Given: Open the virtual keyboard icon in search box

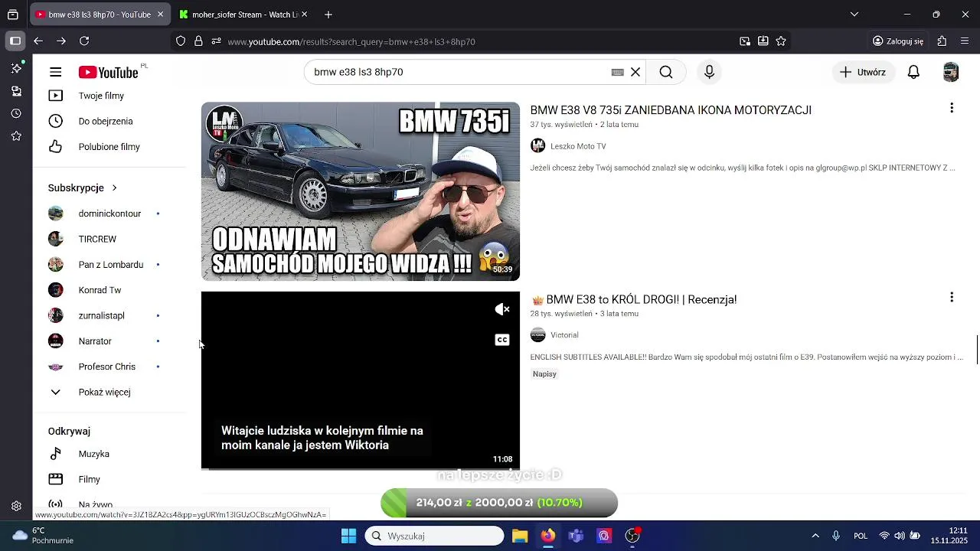Looking at the screenshot, I should 617,72.
